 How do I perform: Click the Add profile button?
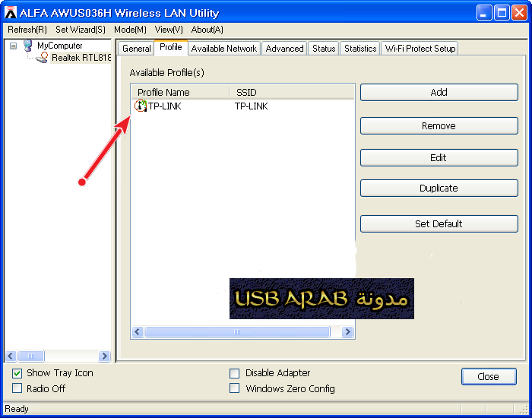coord(439,92)
